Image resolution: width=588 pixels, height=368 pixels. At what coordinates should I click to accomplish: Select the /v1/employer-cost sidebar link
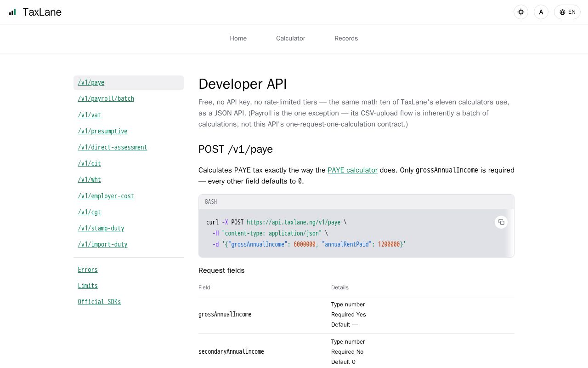coord(106,196)
